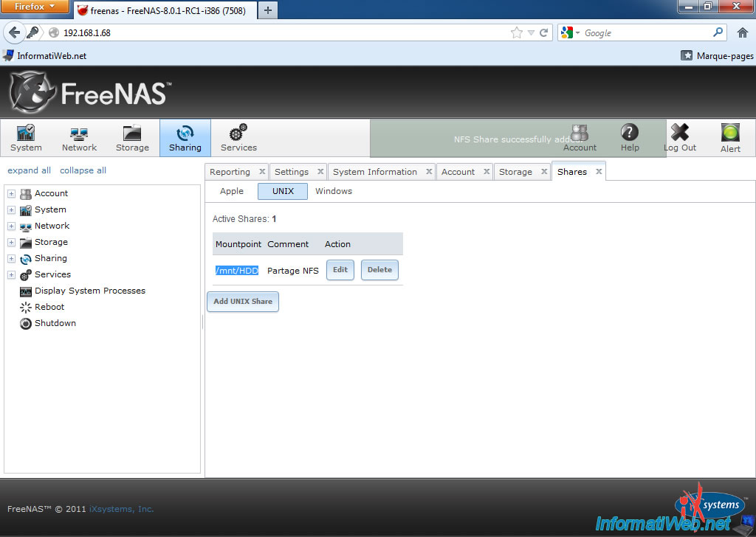Close the Storage tab with its X
Screen dimensions: 756x537
pos(544,171)
